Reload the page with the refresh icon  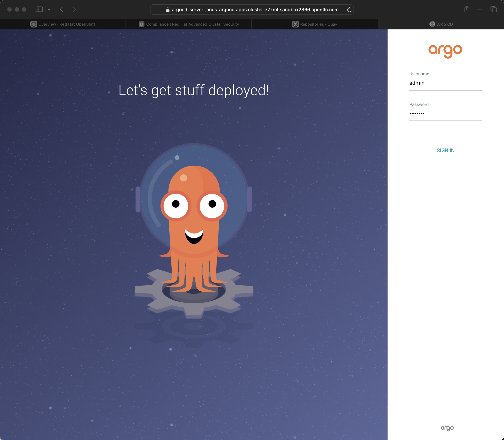pyautogui.click(x=349, y=10)
